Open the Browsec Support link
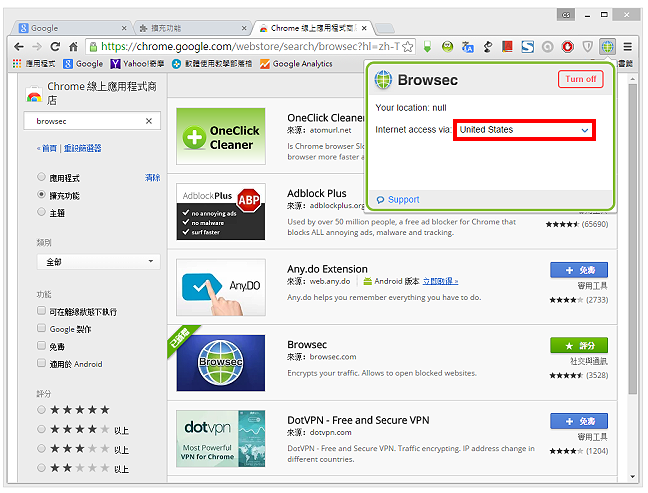The height and width of the screenshot is (493, 648). [398, 200]
